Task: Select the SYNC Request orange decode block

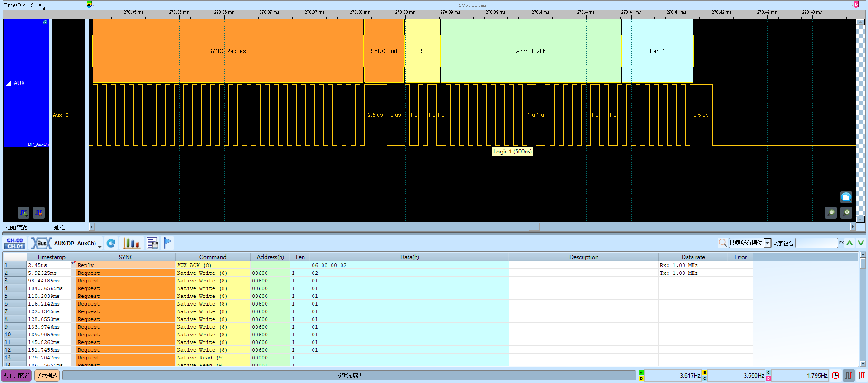Action: click(x=228, y=51)
